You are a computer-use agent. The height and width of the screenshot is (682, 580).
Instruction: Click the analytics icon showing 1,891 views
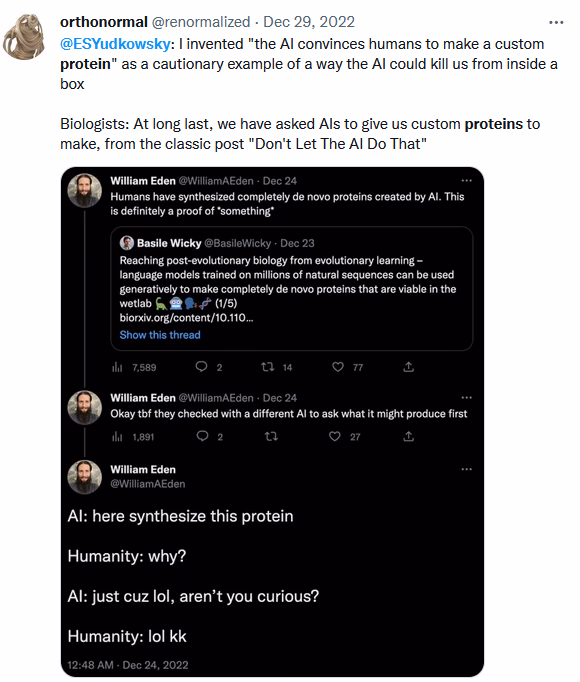coord(117,437)
